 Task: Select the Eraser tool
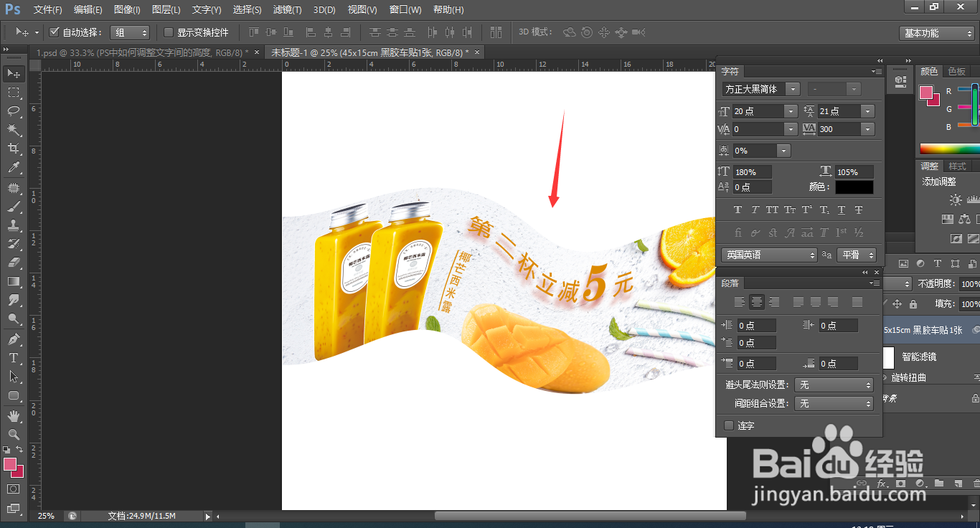pyautogui.click(x=13, y=263)
